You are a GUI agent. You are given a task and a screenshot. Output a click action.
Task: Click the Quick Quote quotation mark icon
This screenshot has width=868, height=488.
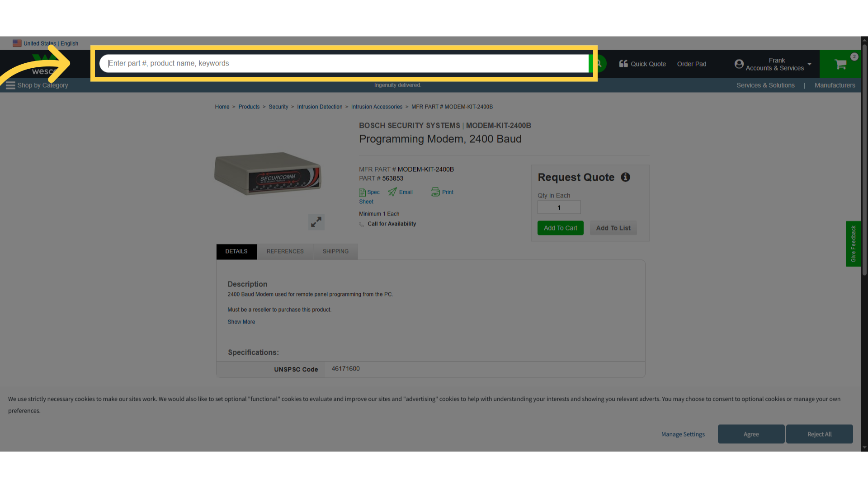(623, 64)
